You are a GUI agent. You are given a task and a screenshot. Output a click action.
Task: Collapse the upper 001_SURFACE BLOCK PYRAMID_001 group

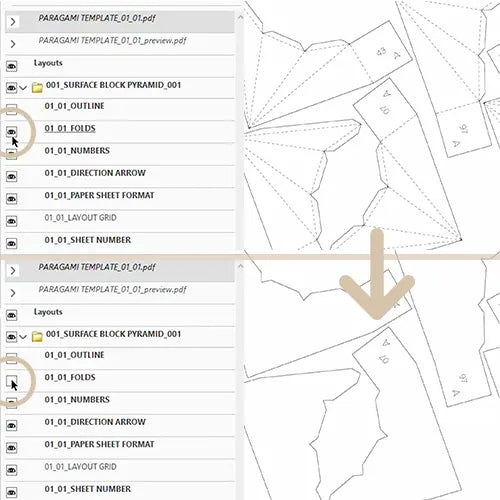23,88
